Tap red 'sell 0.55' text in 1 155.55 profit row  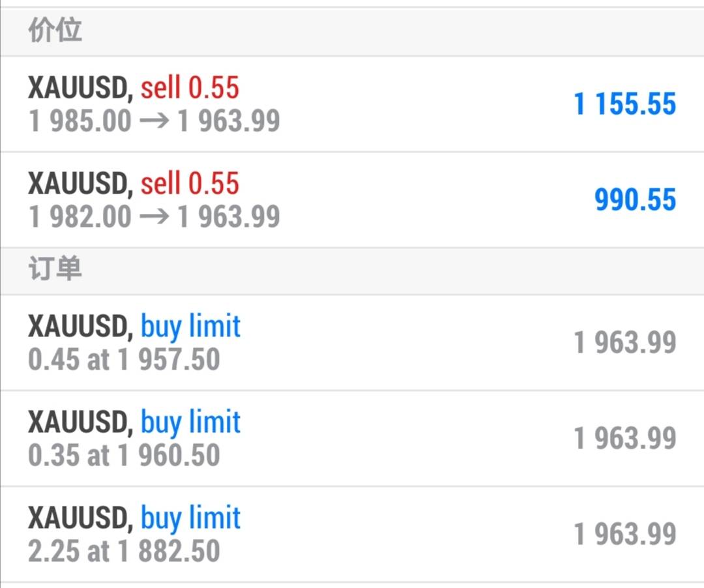[190, 88]
